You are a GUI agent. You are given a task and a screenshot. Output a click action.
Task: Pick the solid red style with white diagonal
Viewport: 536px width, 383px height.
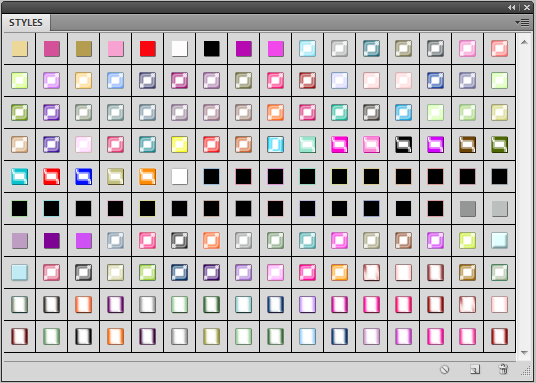(52, 176)
